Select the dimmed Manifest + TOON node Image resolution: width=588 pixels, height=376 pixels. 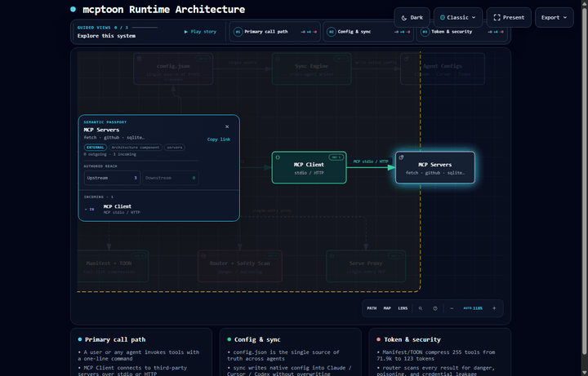point(113,266)
